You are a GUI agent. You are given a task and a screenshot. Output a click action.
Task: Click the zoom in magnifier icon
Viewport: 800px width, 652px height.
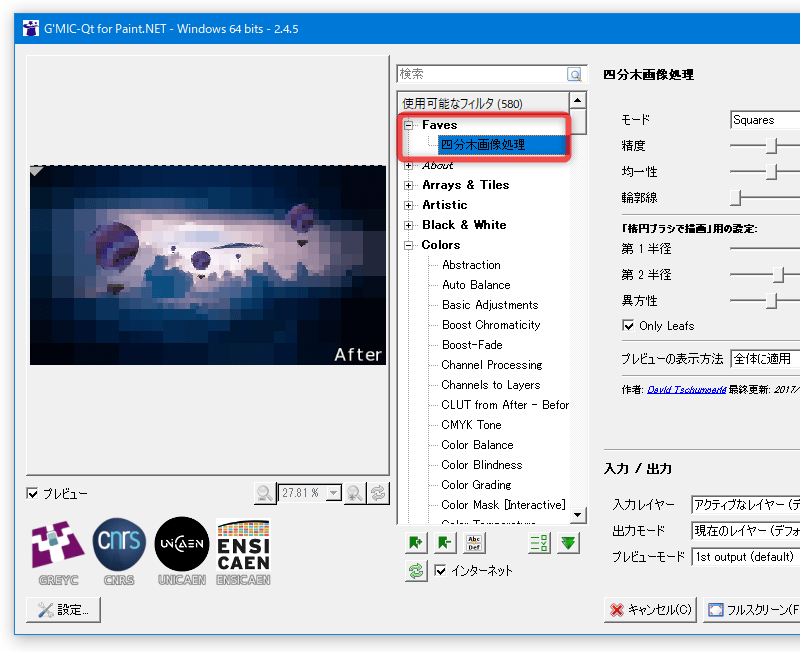click(355, 493)
